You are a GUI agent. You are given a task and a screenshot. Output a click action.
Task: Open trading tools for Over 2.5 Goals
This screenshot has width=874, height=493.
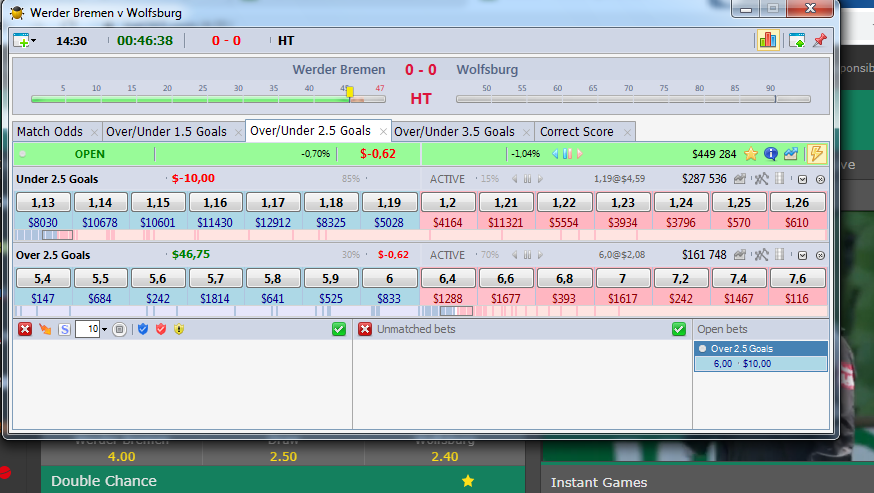pyautogui.click(x=761, y=255)
